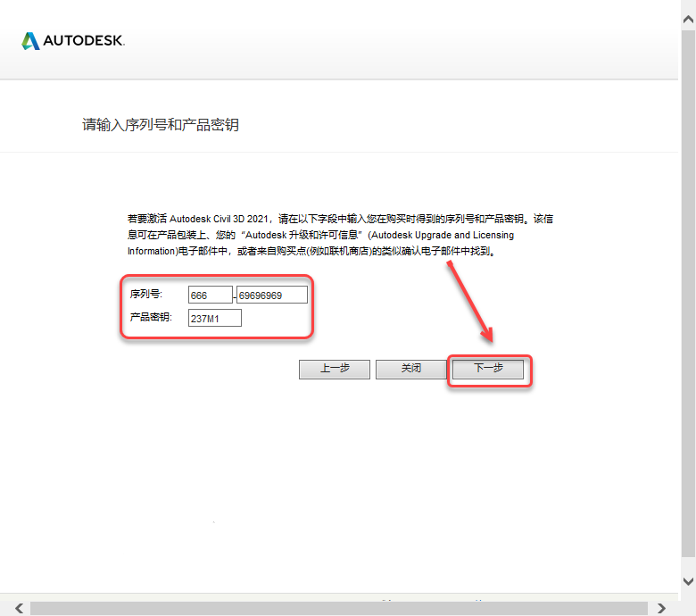This screenshot has width=696, height=616.
Task: Click the horizontal scrollbar right arrow
Action: pyautogui.click(x=661, y=608)
